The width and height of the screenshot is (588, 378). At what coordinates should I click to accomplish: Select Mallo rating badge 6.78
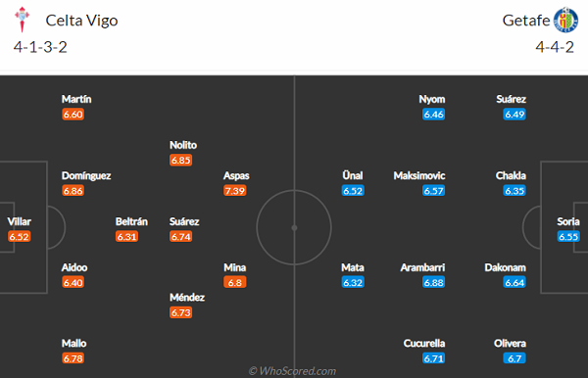[x=73, y=358]
